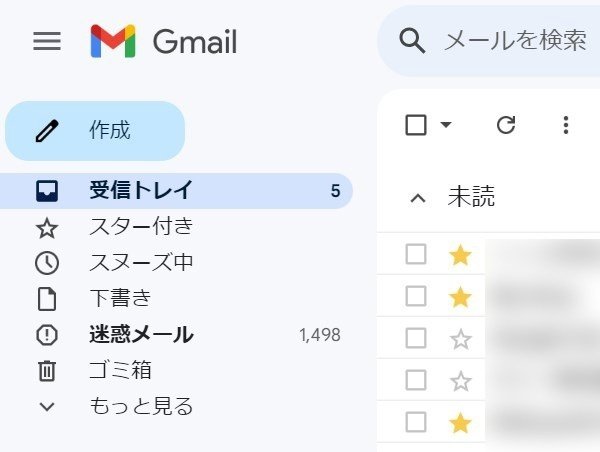Unstar the first starred email
This screenshot has height=452, width=600.
pos(460,255)
